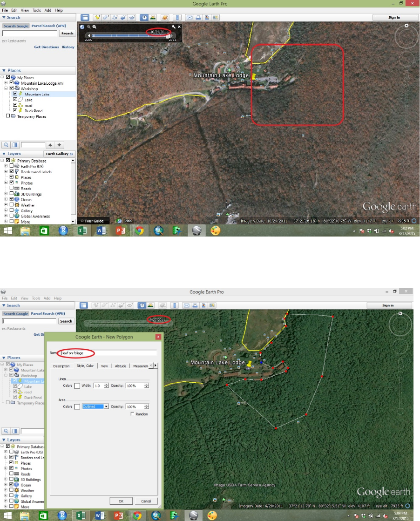Add polygon icon in top window toolbar
The width and height of the screenshot is (420, 521).
coord(106,18)
